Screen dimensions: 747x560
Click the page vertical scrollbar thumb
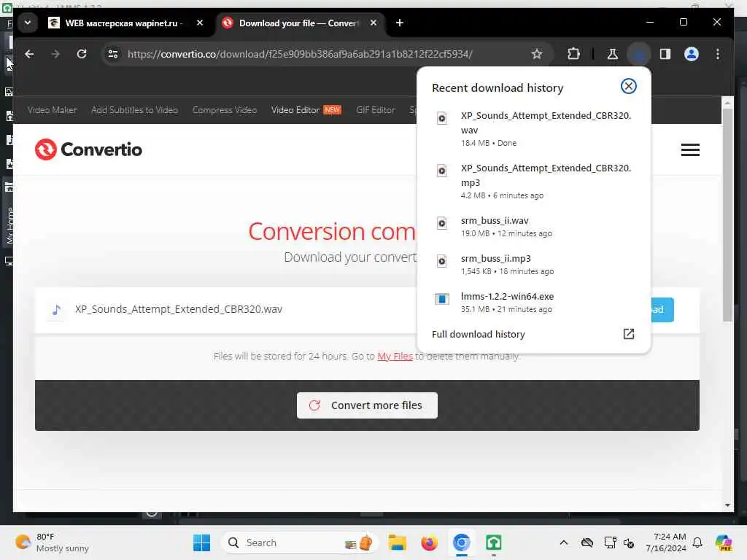pos(727,214)
